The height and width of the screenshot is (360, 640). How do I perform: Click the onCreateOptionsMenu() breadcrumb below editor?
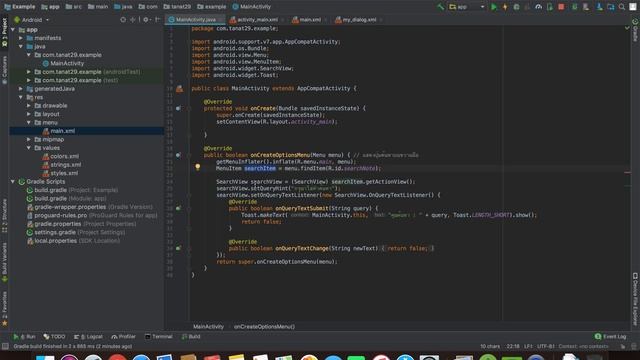pyautogui.click(x=264, y=327)
